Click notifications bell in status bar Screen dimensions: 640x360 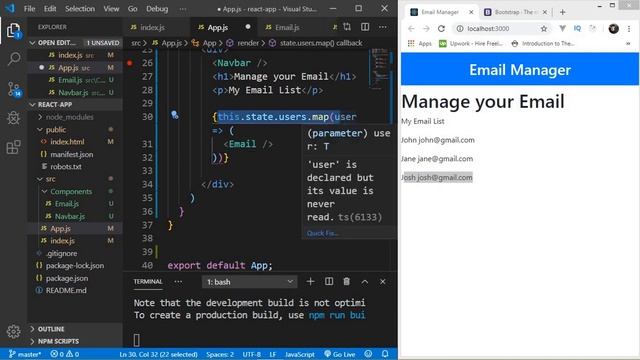tap(385, 354)
